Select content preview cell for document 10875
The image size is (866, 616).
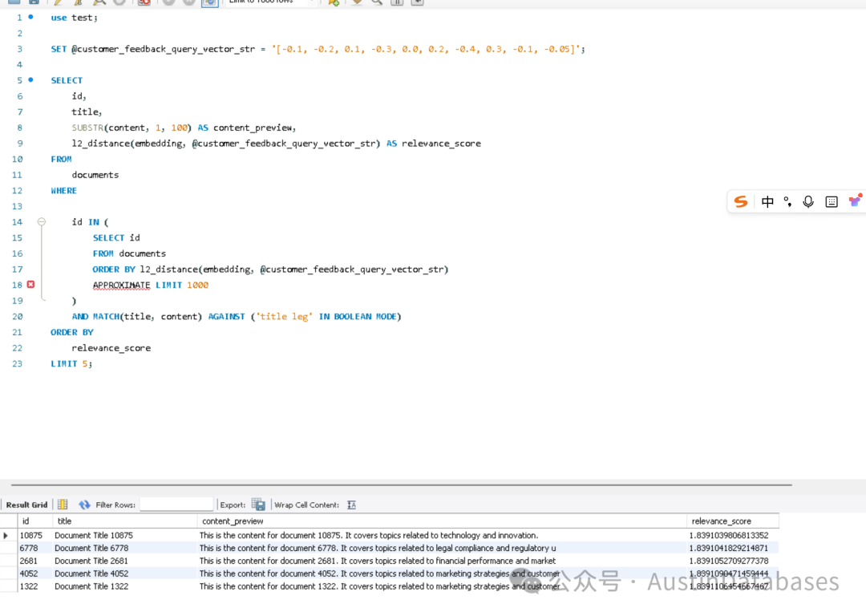click(442, 535)
